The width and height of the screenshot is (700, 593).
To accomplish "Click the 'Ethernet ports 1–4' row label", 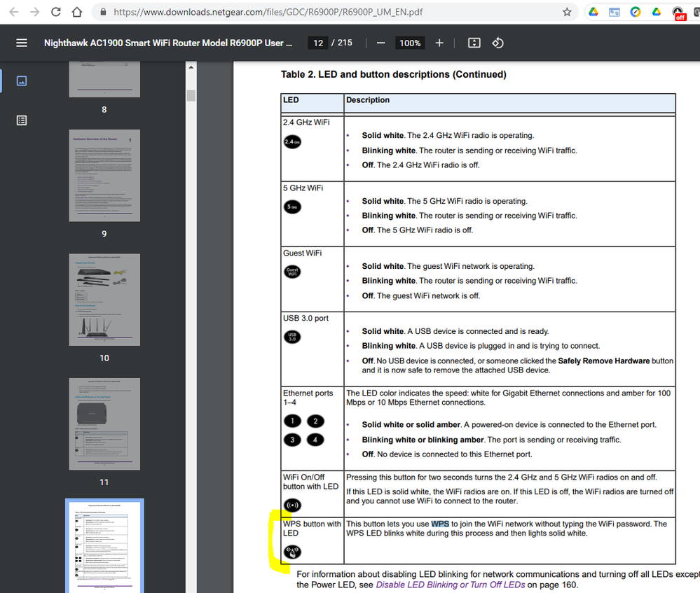I will [x=308, y=398].
